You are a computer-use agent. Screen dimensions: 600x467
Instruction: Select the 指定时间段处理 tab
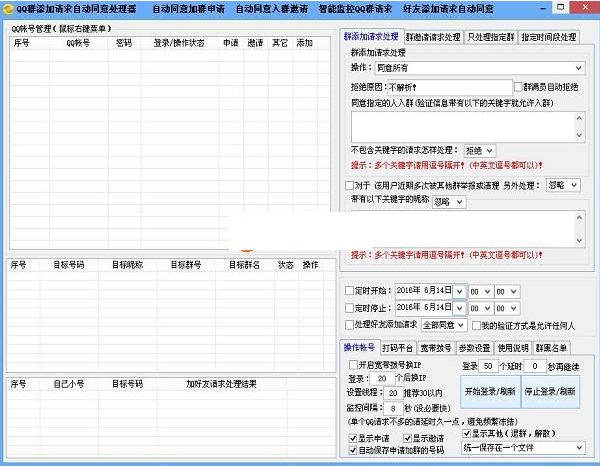coord(548,37)
